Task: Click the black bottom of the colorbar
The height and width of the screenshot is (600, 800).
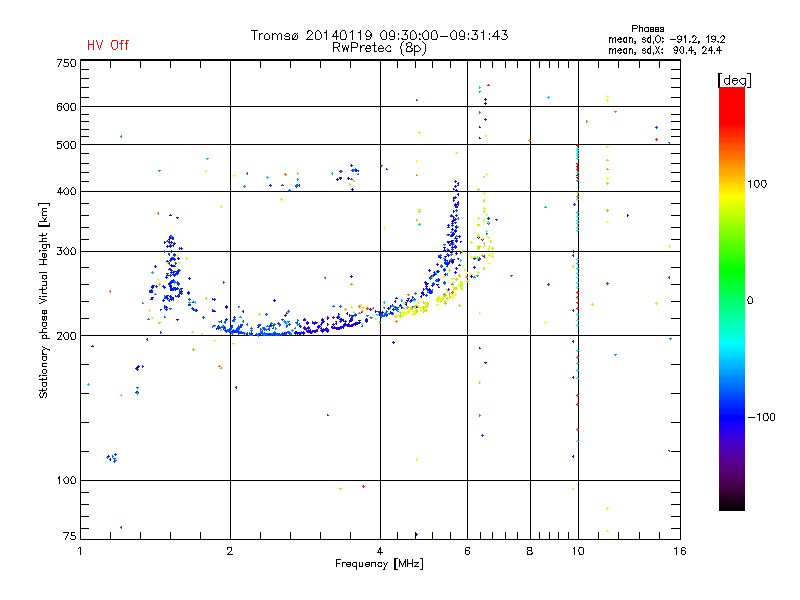Action: tap(732, 503)
